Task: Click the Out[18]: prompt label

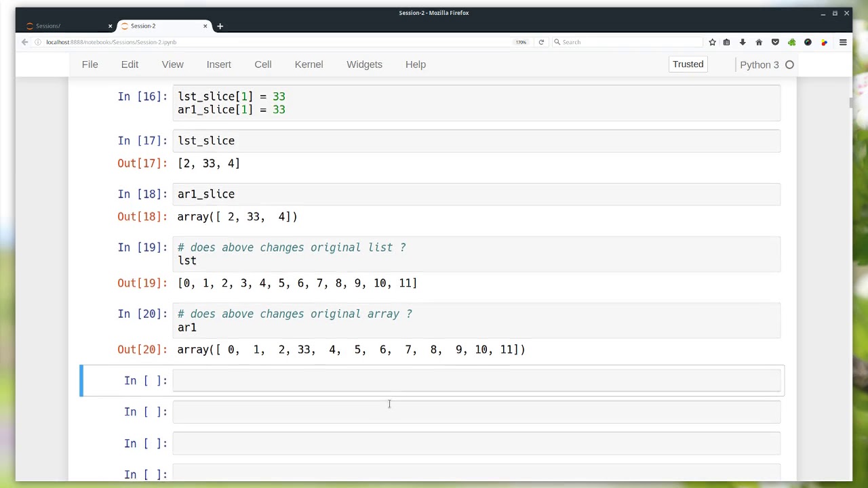Action: (142, 217)
